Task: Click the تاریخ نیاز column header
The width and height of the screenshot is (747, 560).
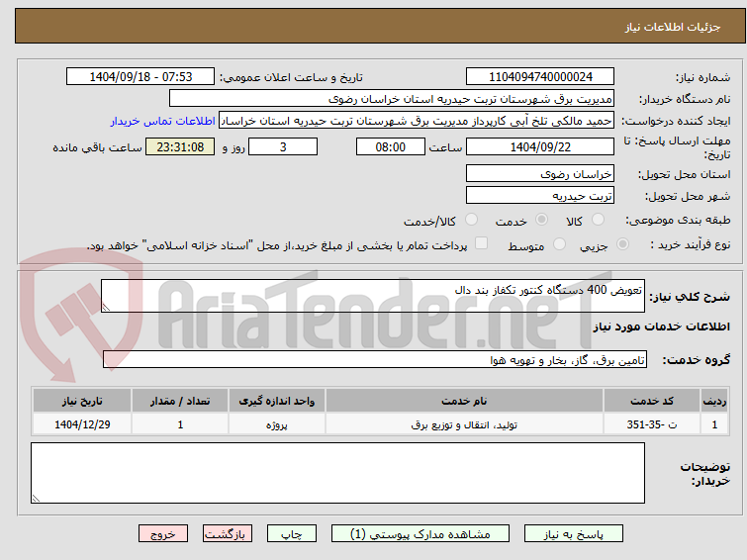Action: pos(82,401)
